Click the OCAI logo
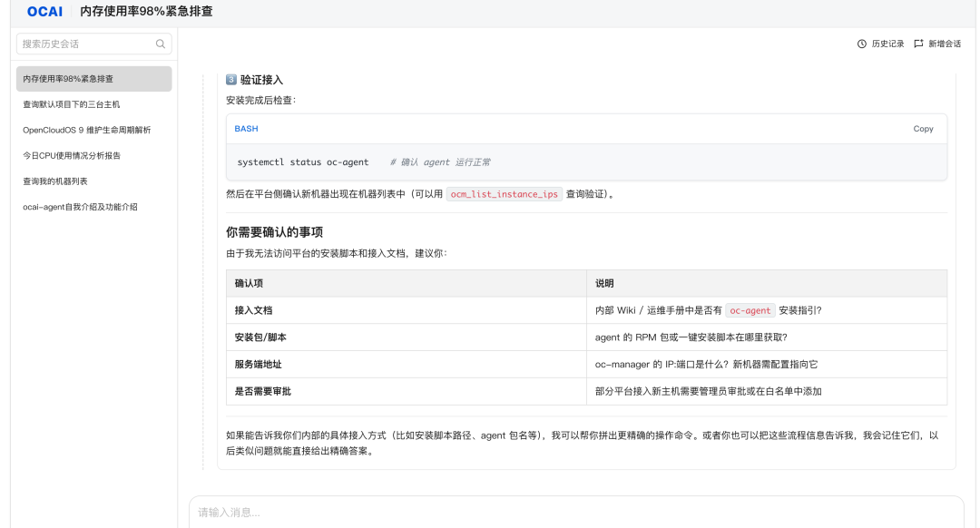The height and width of the screenshot is (528, 980). click(45, 11)
